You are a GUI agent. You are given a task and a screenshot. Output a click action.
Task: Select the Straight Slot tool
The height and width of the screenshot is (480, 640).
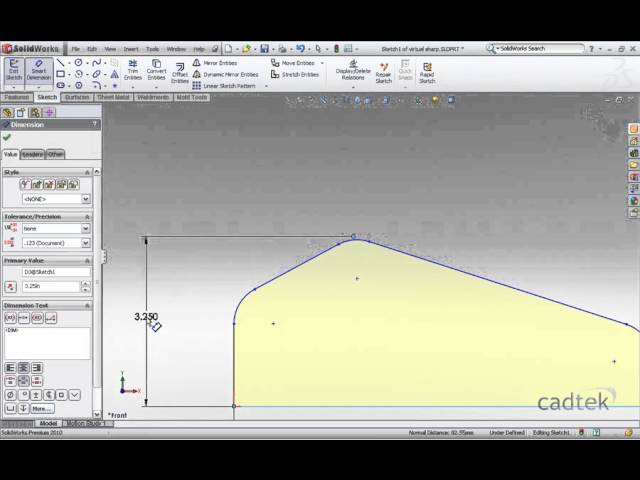[60, 85]
